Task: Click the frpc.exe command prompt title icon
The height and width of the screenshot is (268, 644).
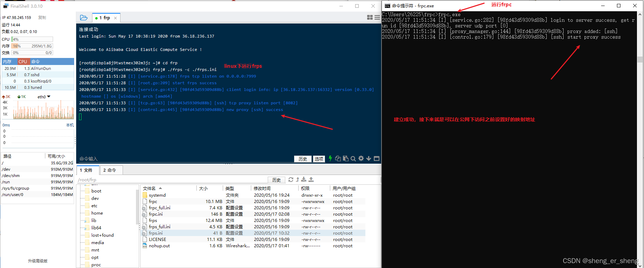Action: (x=388, y=6)
